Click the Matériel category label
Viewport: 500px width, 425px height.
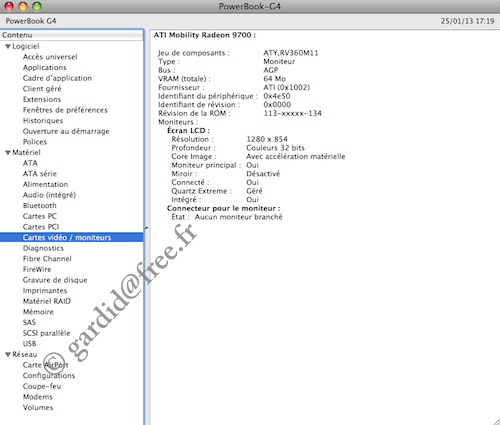click(26, 153)
